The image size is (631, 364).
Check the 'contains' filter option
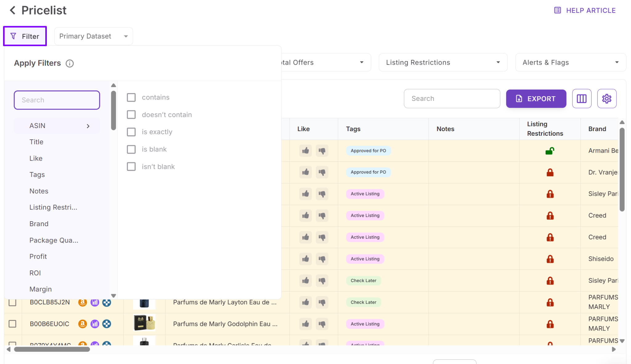(x=131, y=98)
